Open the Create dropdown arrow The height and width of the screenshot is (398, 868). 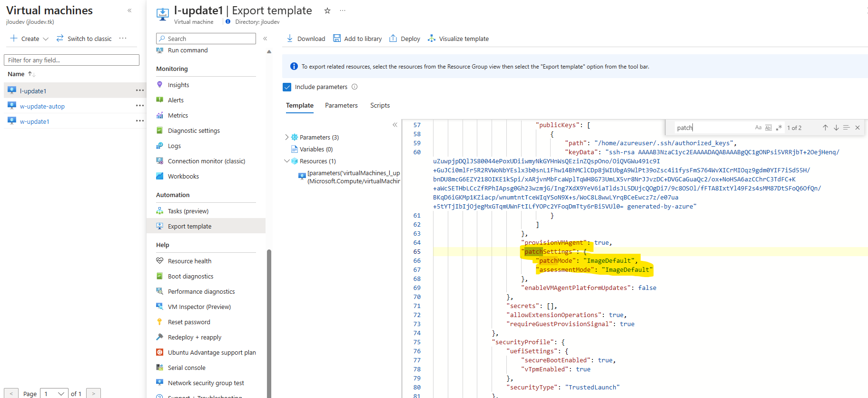pyautogui.click(x=46, y=39)
